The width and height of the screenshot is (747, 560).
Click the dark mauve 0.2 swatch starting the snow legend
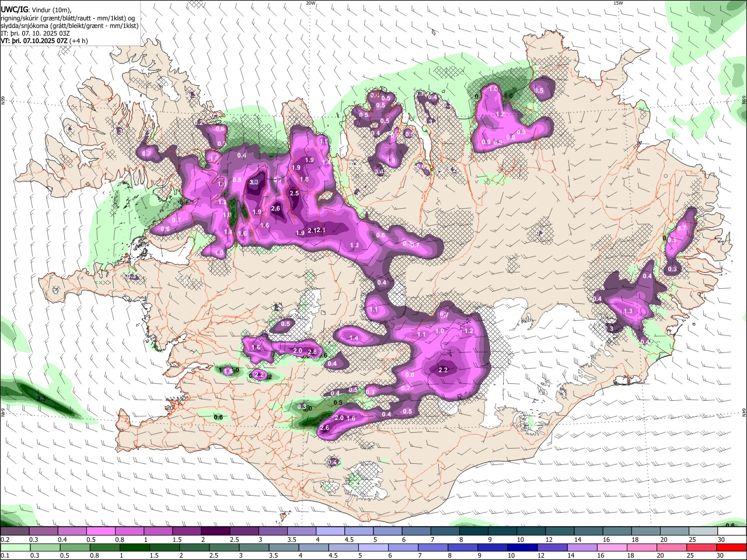[x=15, y=531]
